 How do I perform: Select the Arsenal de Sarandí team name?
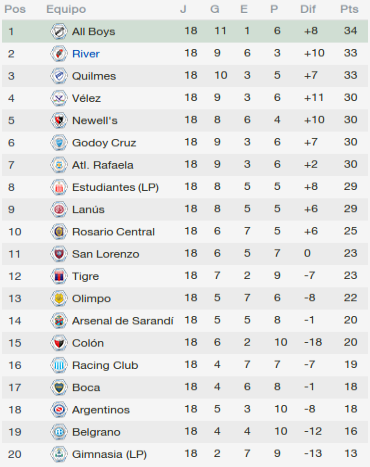pyautogui.click(x=123, y=321)
